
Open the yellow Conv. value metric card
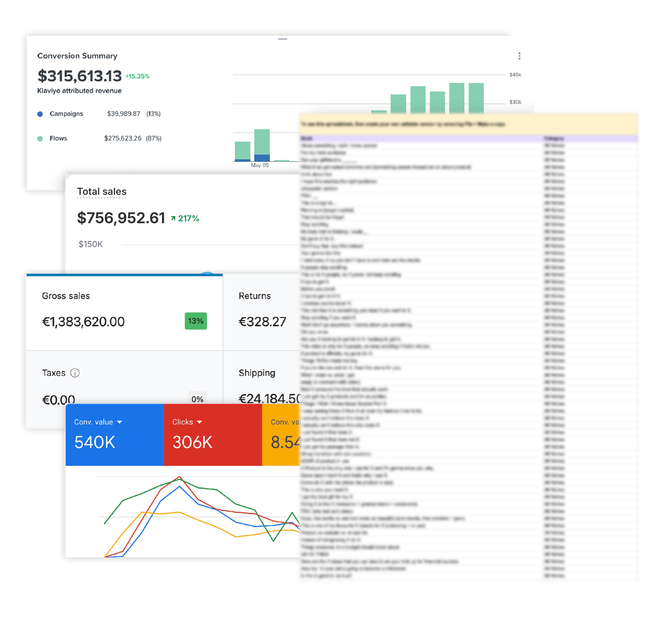pyautogui.click(x=281, y=435)
